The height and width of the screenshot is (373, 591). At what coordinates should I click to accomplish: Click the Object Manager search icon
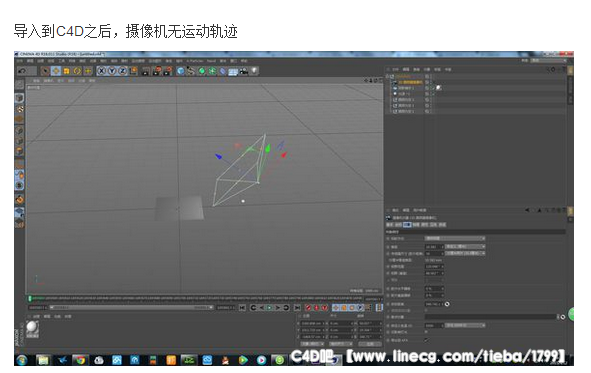(x=548, y=69)
